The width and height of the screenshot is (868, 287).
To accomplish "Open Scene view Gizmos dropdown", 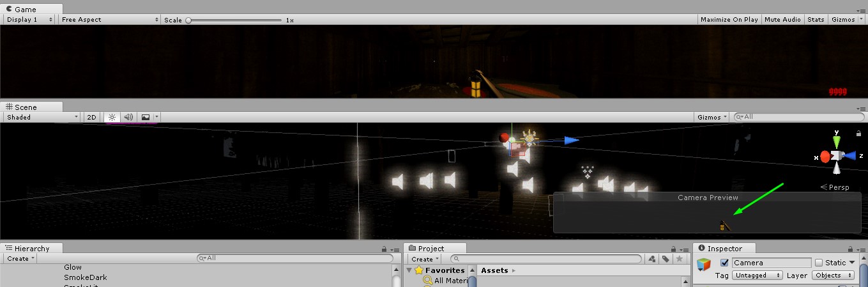I will pos(712,117).
